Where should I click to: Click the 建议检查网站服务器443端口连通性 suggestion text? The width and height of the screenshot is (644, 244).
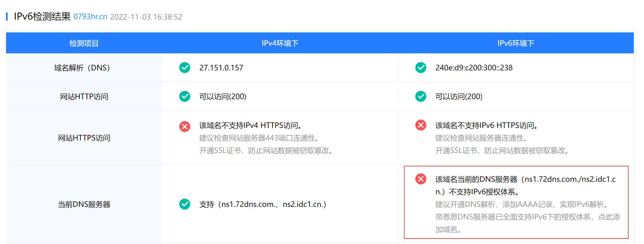pyautogui.click(x=259, y=138)
